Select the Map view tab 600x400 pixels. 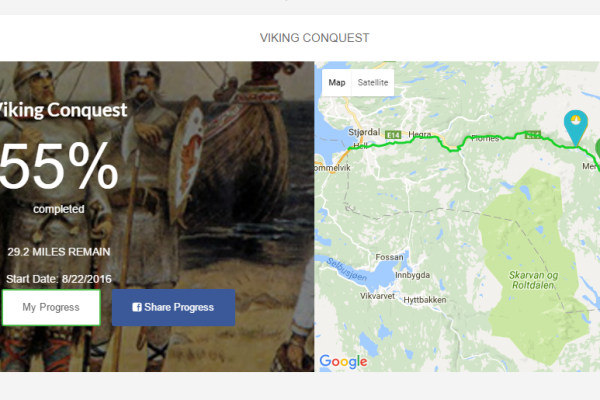pos(337,82)
